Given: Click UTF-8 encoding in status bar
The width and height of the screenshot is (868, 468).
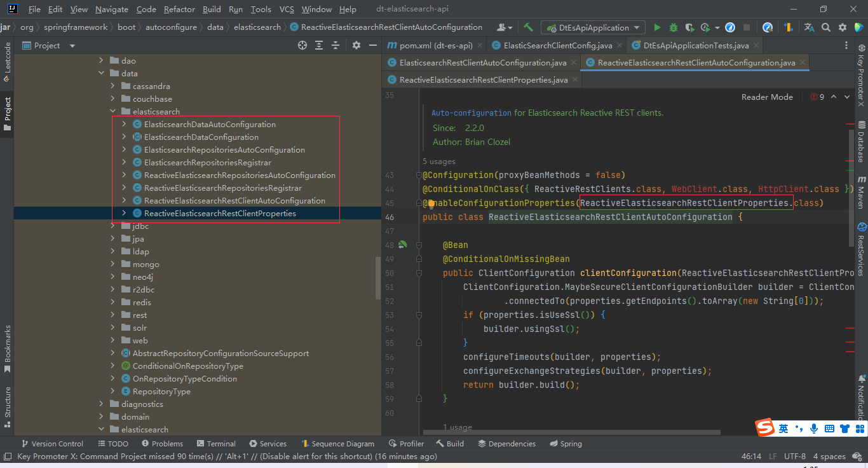Looking at the screenshot, I should (795, 456).
